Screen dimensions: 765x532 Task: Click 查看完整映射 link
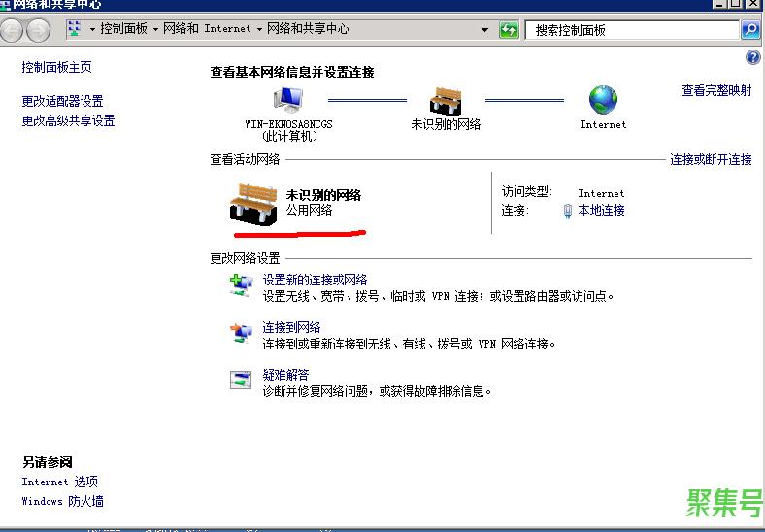point(716,90)
